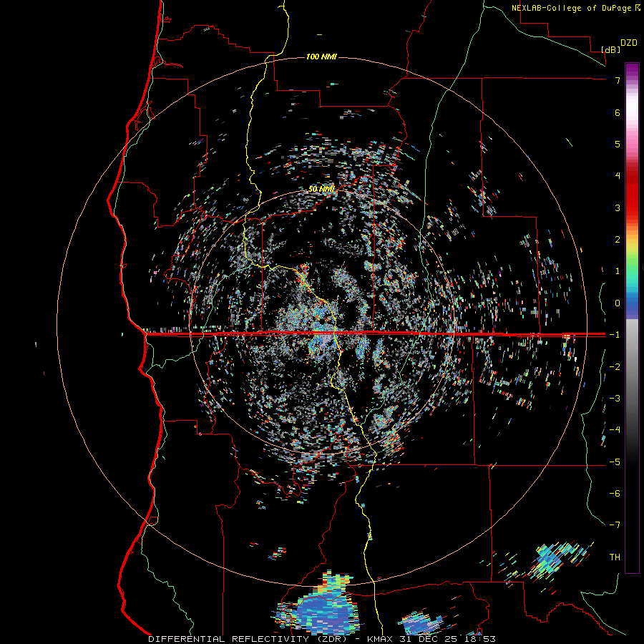Click the -1 scale value

click(x=615, y=335)
